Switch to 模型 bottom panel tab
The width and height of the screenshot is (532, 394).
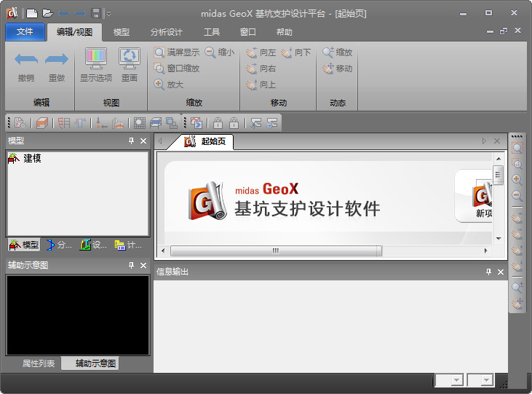[x=24, y=245]
